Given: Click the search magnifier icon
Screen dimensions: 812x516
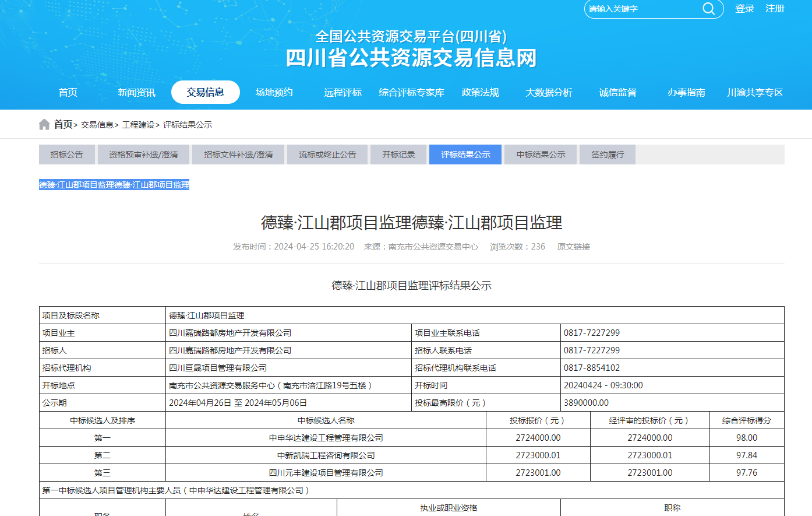Looking at the screenshot, I should tap(708, 9).
